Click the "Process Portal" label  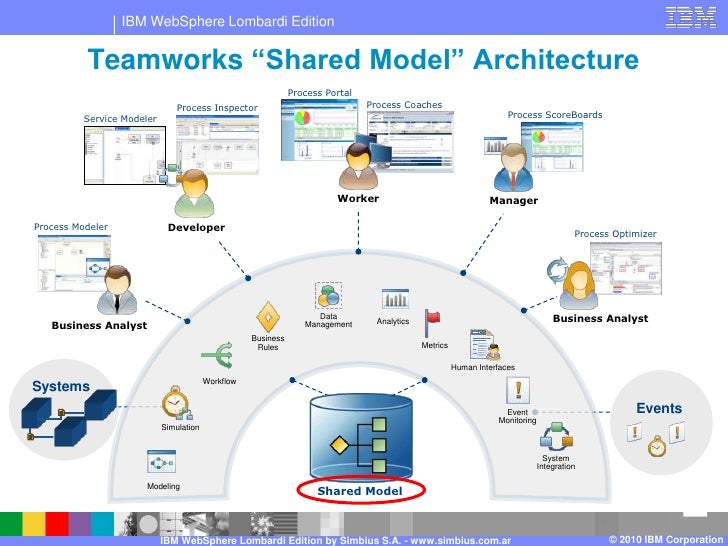(319, 92)
